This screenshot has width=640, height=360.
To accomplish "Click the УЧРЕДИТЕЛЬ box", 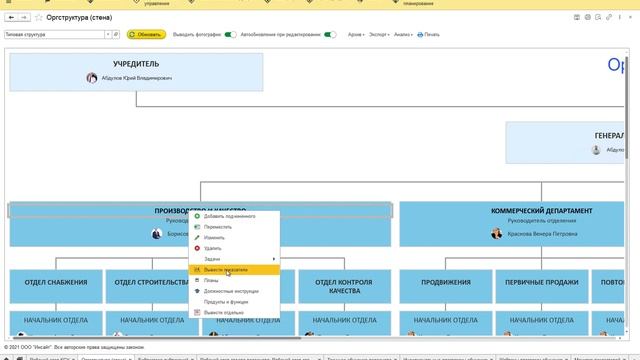I will [x=136, y=72].
